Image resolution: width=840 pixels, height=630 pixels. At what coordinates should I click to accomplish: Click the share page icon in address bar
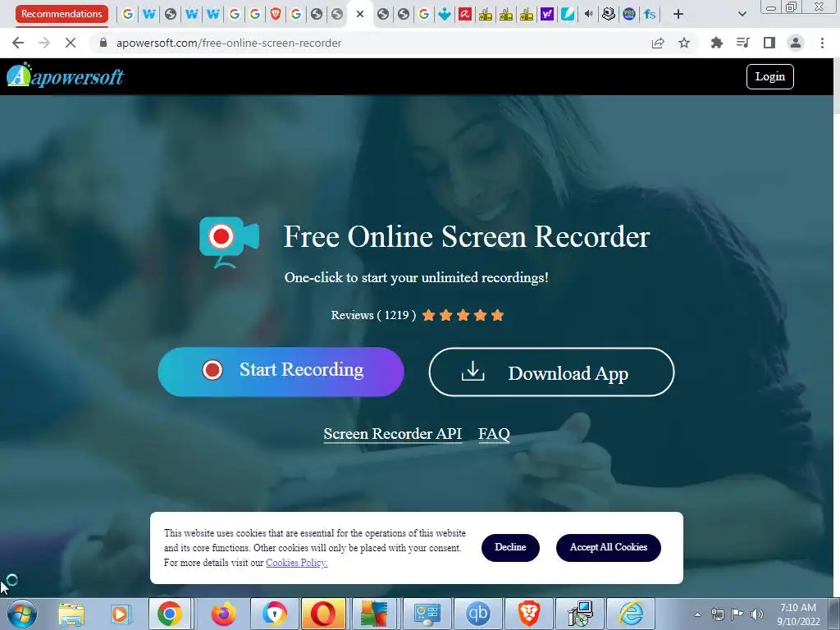658,43
